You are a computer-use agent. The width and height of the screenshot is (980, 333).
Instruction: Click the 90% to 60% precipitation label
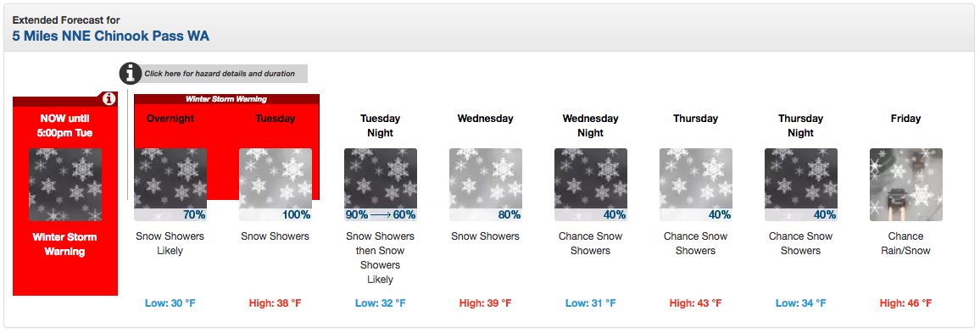[380, 215]
